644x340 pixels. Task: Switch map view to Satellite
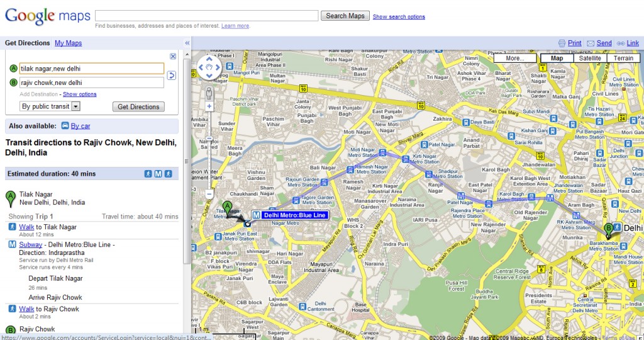click(x=590, y=59)
